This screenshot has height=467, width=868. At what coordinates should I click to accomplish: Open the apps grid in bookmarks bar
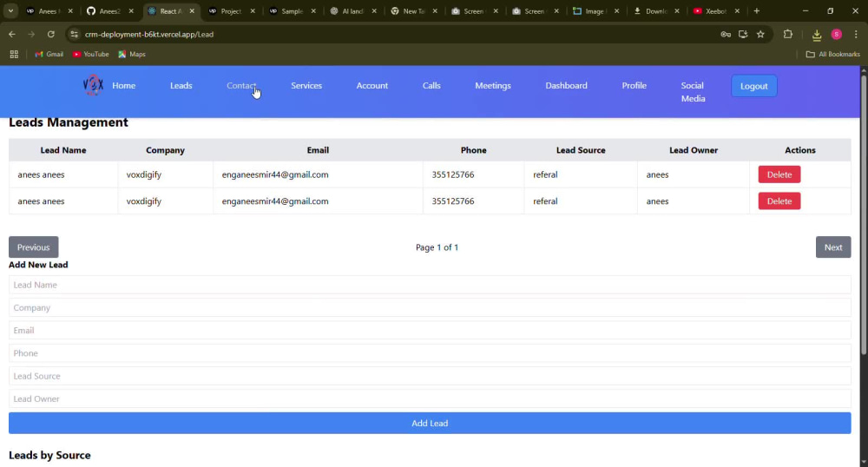click(x=14, y=54)
